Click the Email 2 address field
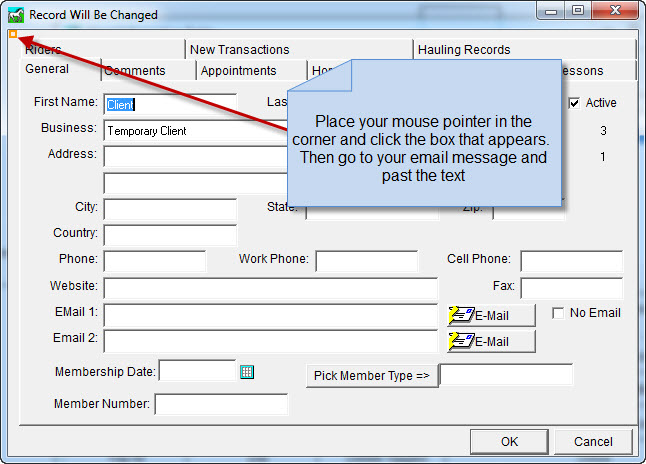Screen dimensions: 646x464 271,342
